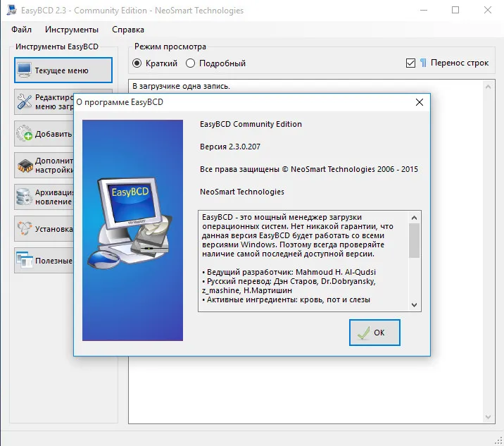
Task: Click the about text box up arrow
Action: click(415, 218)
